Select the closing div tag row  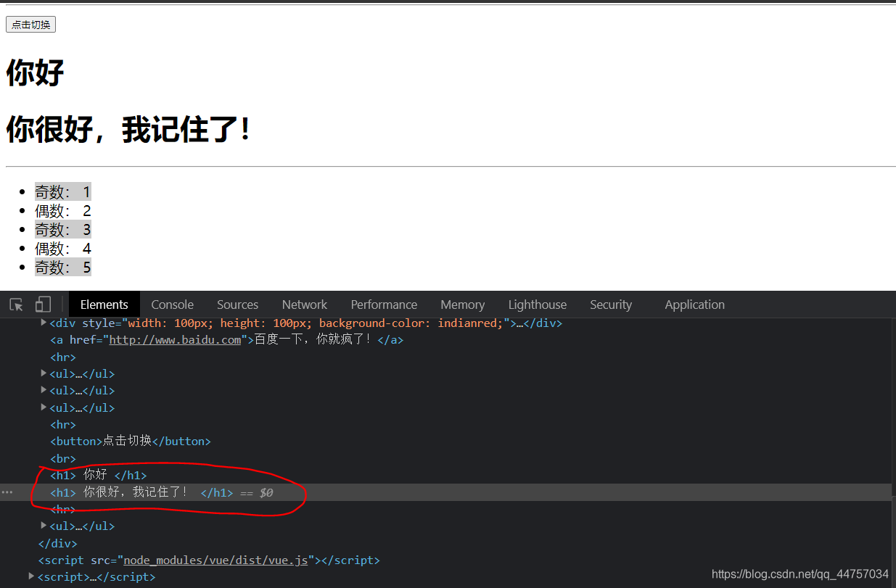click(57, 543)
